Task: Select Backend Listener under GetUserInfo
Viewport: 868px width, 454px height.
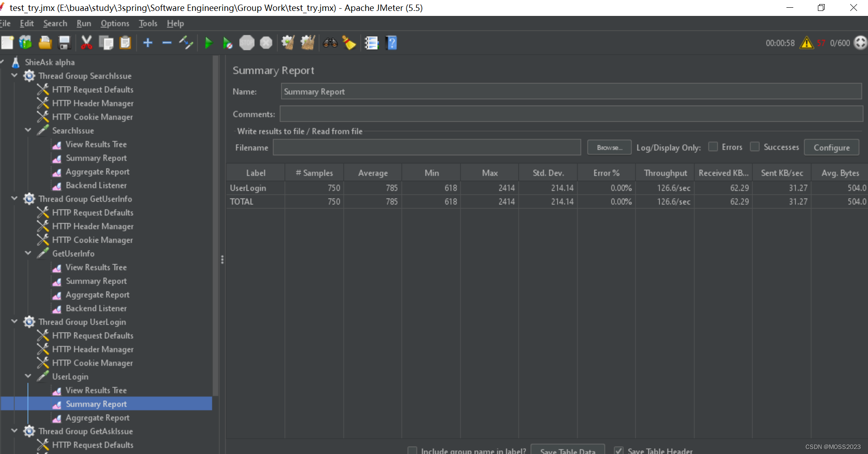Action: [96, 308]
